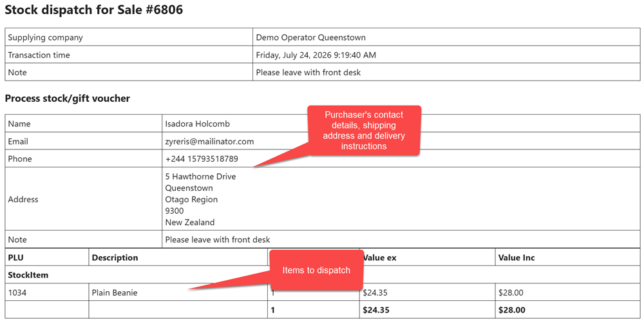Select the purchaser name Isadora Holcomb
This screenshot has width=644, height=324.
pyautogui.click(x=198, y=124)
